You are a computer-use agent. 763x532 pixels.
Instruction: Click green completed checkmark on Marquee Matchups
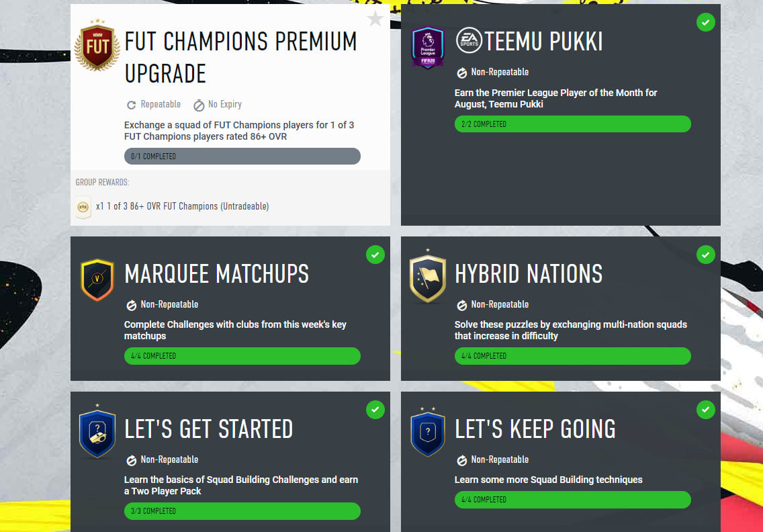375,255
